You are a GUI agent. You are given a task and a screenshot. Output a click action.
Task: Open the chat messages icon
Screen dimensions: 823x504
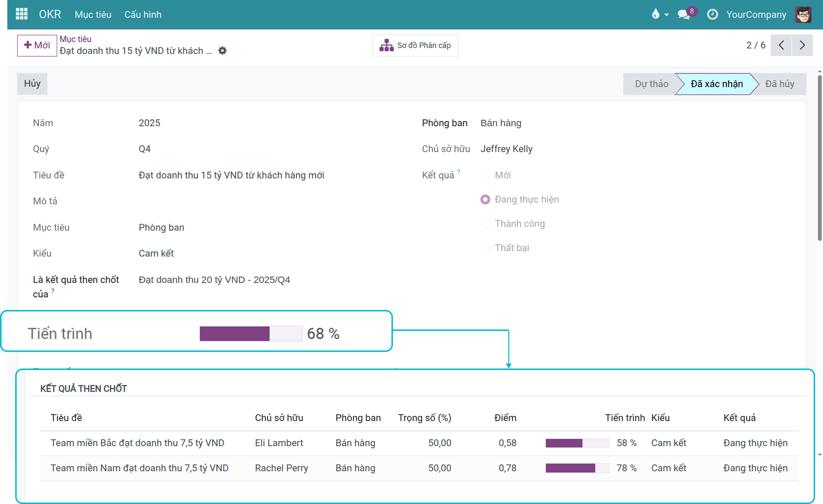click(684, 14)
